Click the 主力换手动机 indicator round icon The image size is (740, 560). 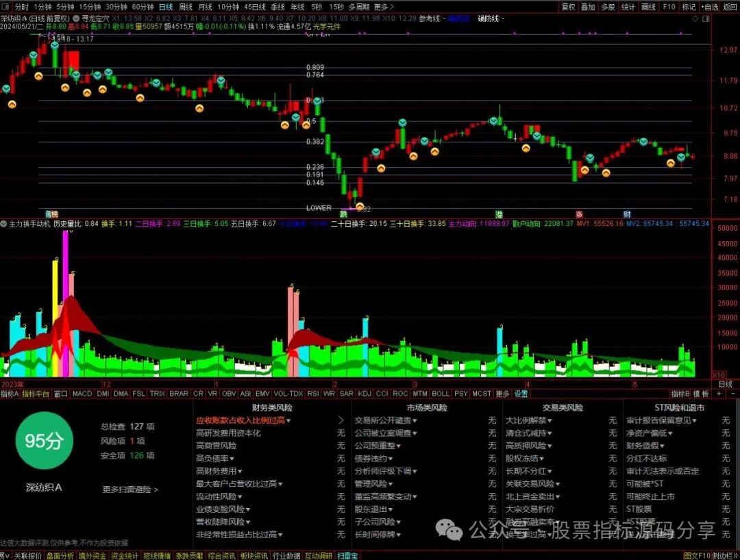coord(4,224)
